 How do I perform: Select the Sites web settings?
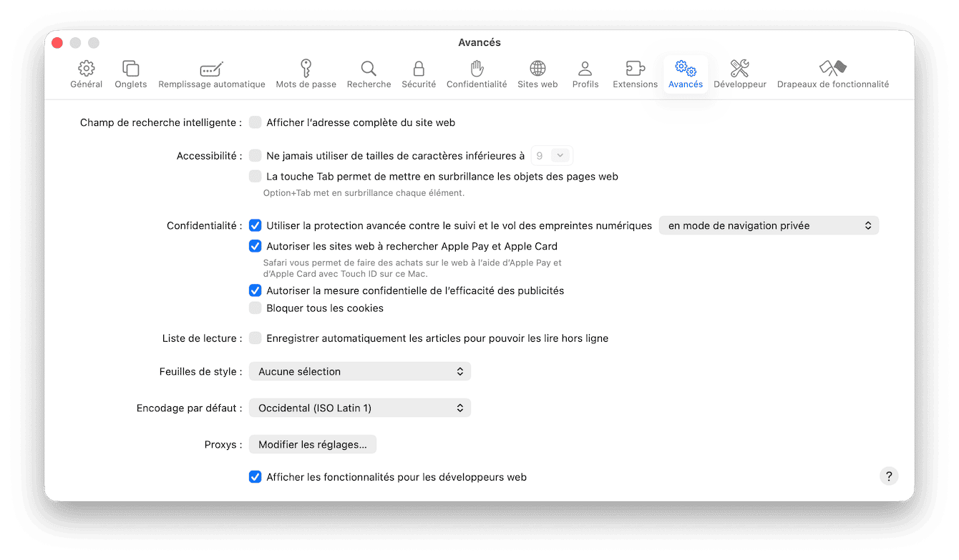pyautogui.click(x=537, y=74)
